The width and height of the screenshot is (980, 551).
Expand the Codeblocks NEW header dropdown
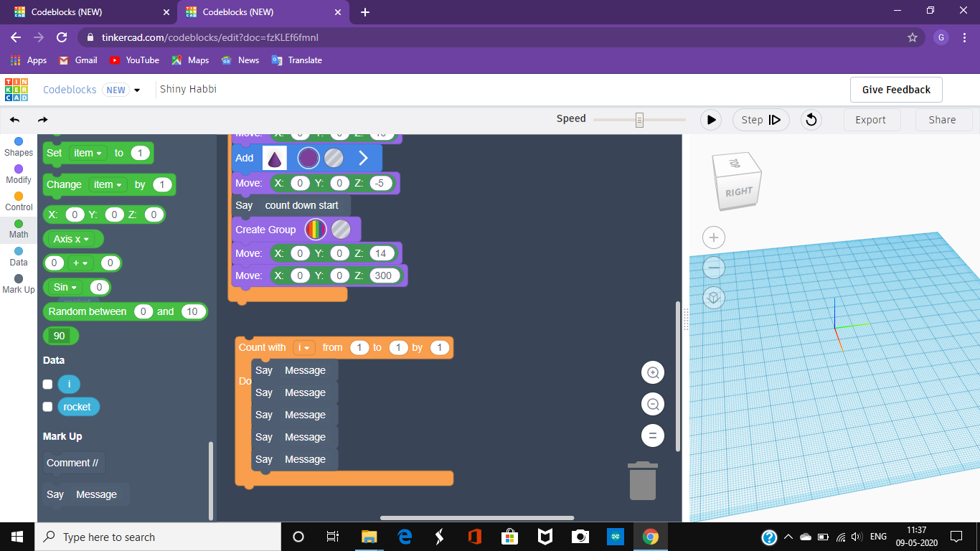pos(136,90)
